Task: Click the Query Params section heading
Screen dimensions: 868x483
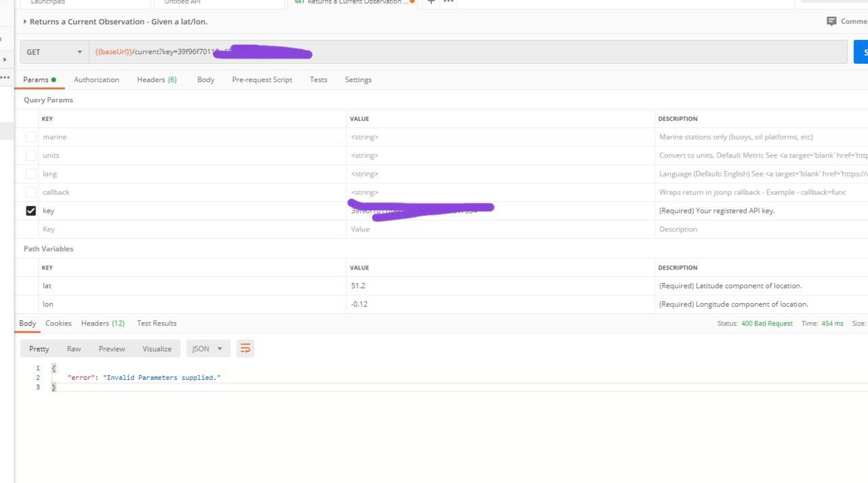Action: pyautogui.click(x=48, y=100)
